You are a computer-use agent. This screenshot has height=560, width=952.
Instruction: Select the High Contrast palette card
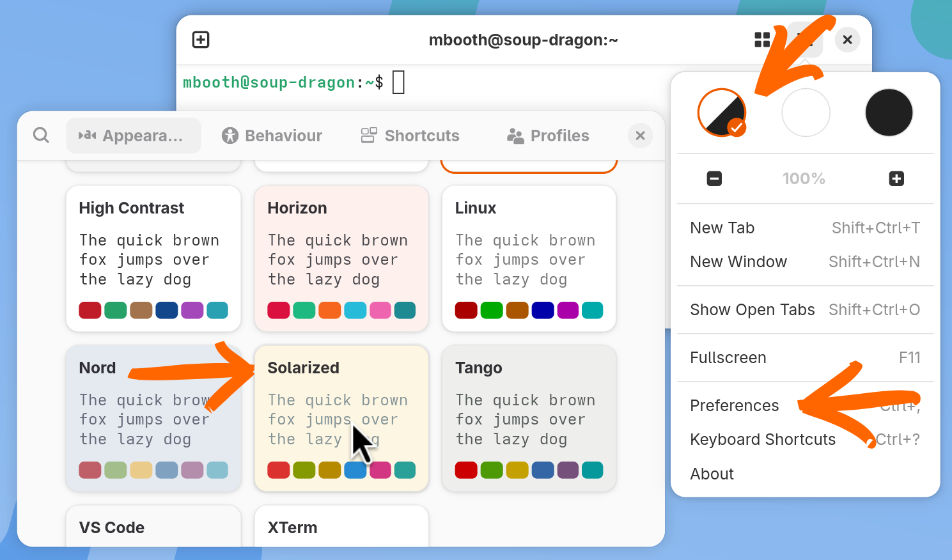[153, 258]
